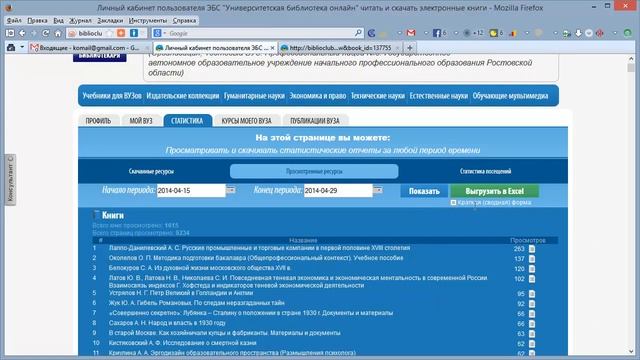Open the Журнал menu
The image size is (640, 360).
[80, 20]
